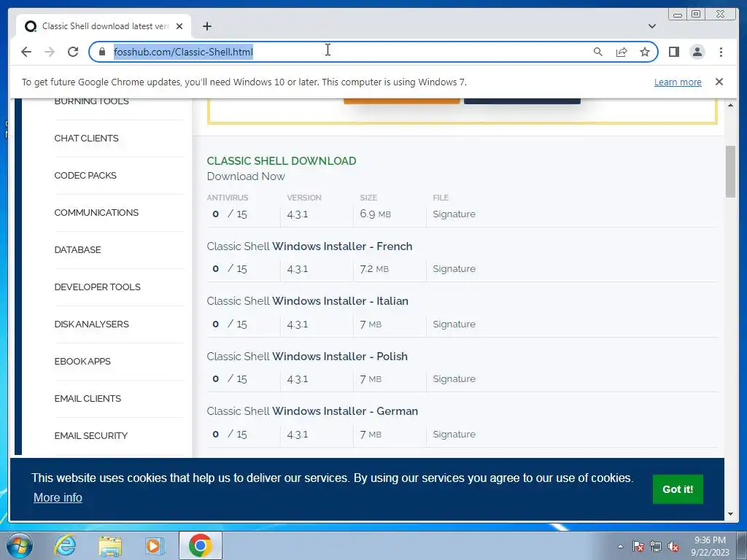Download Classic Shell Windows Installer - Polish
This screenshot has width=747, height=560.
(307, 356)
